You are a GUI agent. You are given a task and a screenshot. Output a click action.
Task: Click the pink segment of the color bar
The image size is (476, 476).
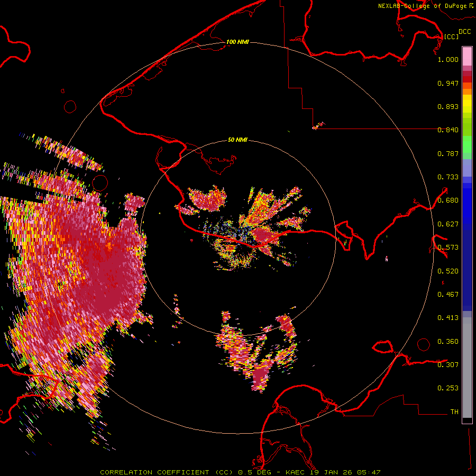(x=467, y=56)
